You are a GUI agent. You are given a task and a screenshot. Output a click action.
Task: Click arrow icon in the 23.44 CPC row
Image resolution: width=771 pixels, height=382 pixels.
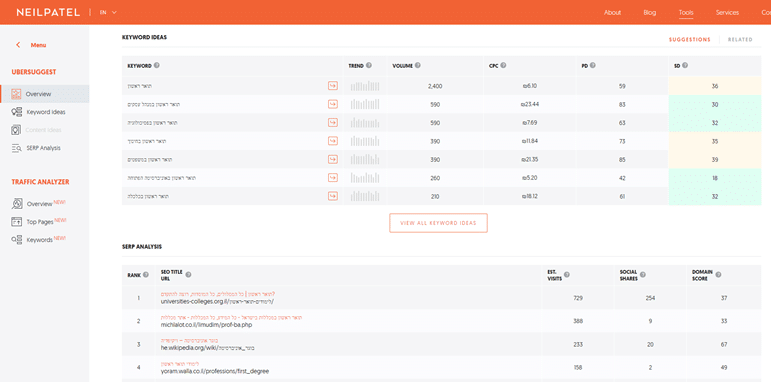click(x=333, y=104)
